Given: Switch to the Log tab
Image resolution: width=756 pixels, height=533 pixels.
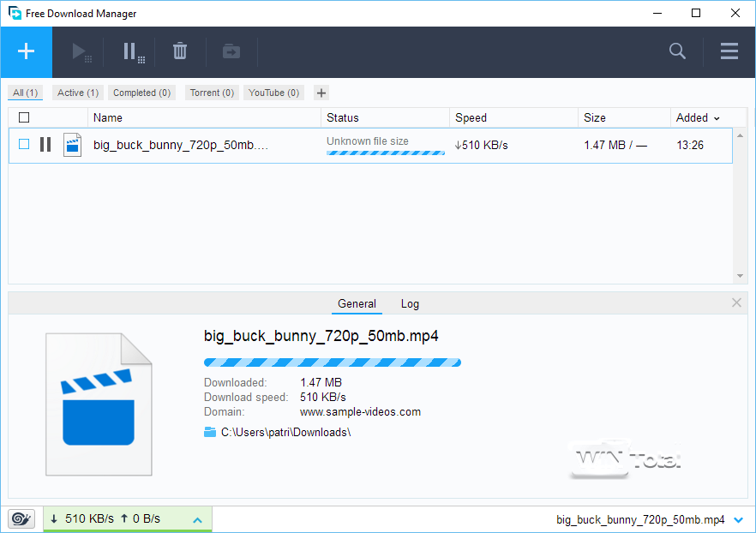Looking at the screenshot, I should coord(410,303).
